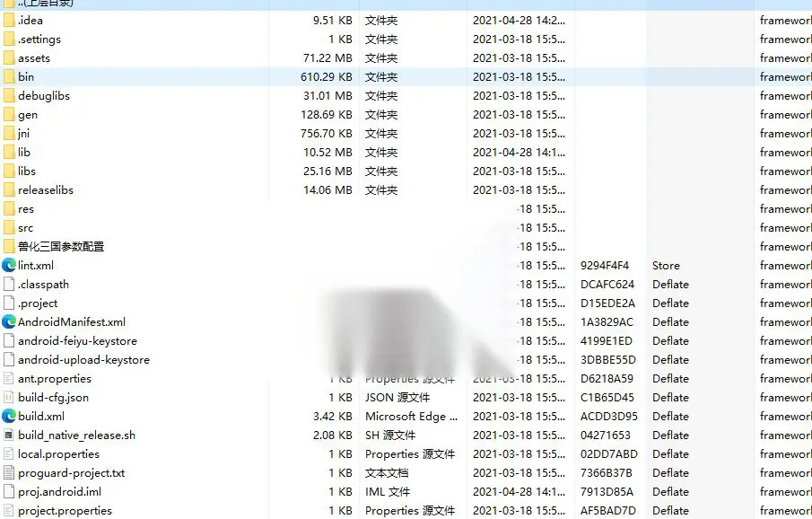The image size is (812, 519).
Task: Click the releaselibs folder icon
Action: (9, 190)
